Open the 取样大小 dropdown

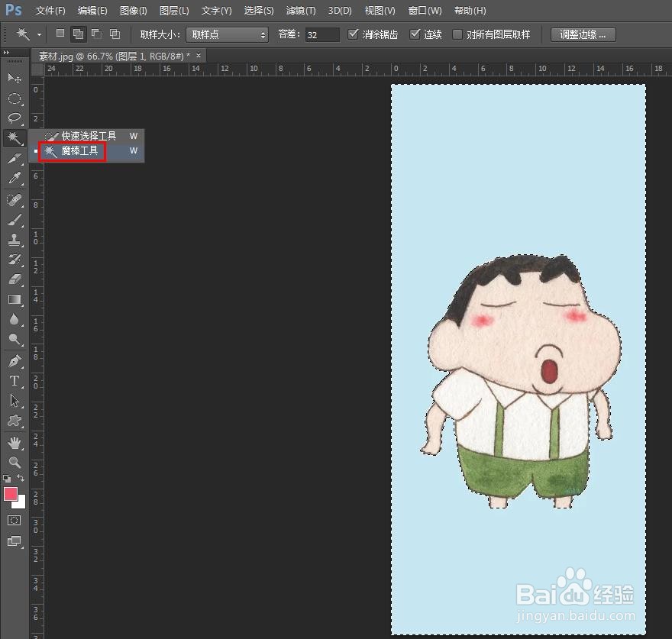[227, 34]
